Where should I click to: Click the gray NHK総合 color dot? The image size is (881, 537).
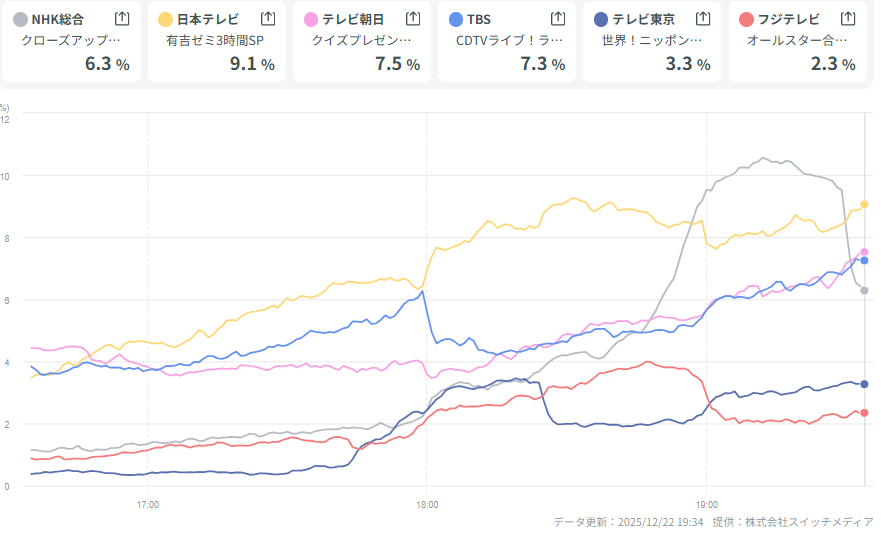[x=20, y=19]
